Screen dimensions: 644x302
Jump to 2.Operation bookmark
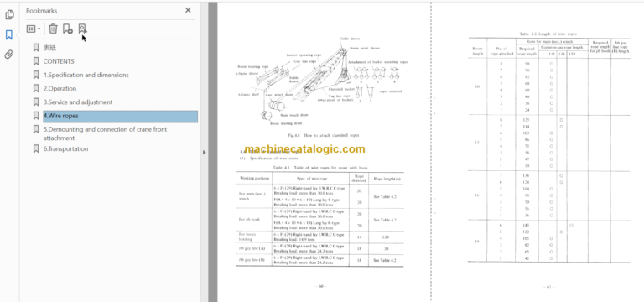tap(60, 88)
